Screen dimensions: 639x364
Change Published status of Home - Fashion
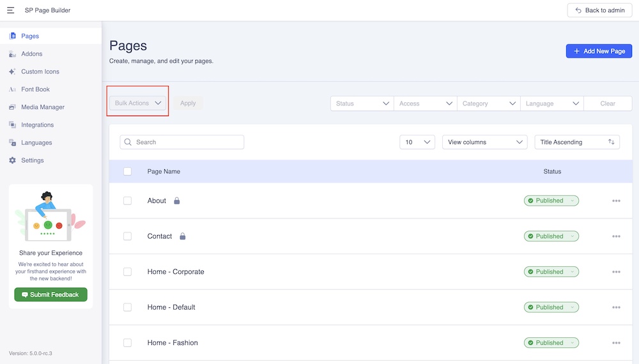[x=551, y=343]
